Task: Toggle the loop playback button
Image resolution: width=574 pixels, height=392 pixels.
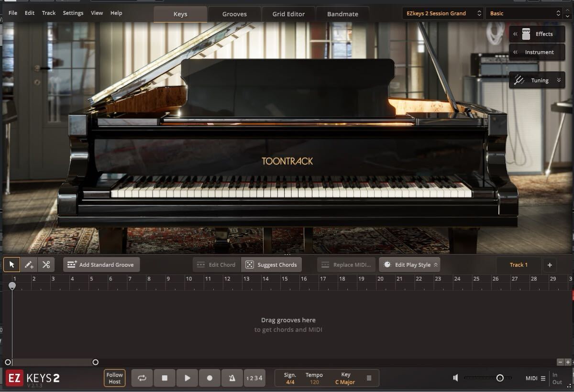Action: pos(142,378)
